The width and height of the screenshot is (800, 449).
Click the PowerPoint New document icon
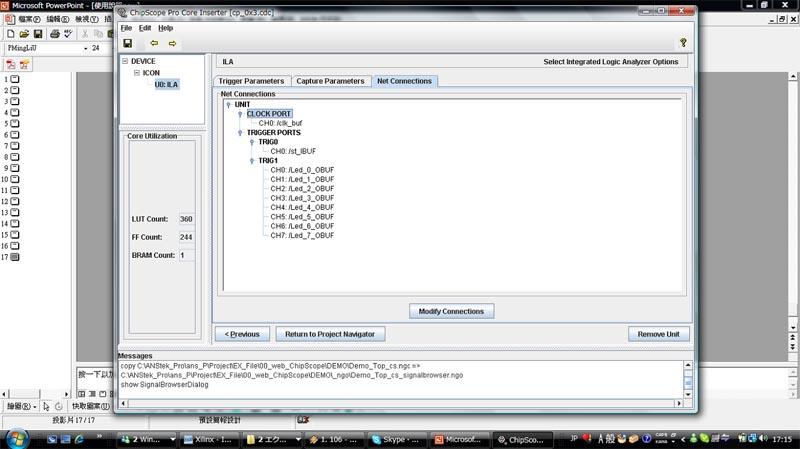10,34
